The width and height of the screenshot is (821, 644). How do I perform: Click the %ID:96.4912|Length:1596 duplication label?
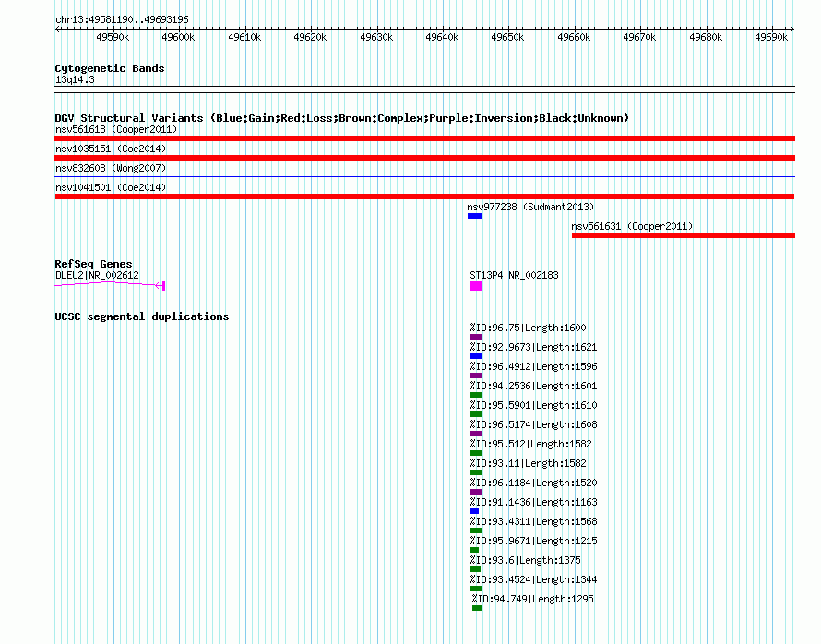533,366
